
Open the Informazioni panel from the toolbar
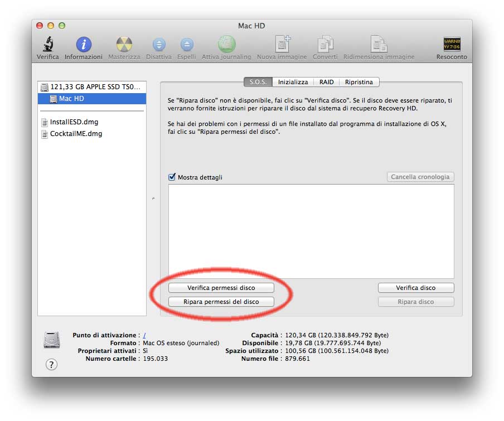(x=83, y=45)
